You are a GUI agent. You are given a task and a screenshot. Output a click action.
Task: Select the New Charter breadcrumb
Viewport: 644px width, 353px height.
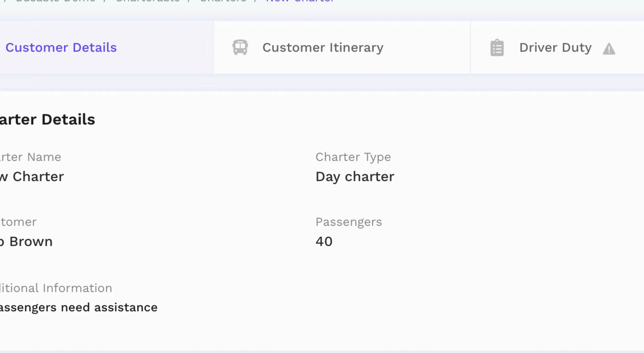click(x=300, y=1)
